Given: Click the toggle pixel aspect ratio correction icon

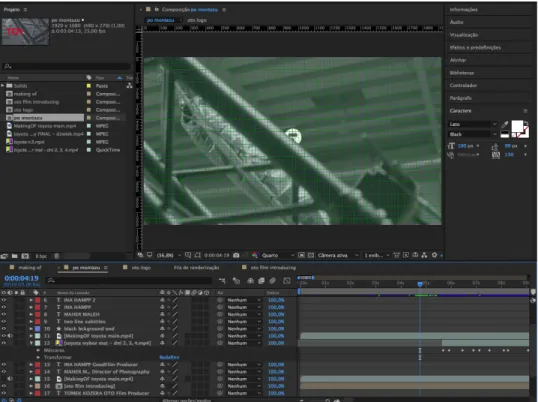Looking at the screenshot, I should coord(397,255).
